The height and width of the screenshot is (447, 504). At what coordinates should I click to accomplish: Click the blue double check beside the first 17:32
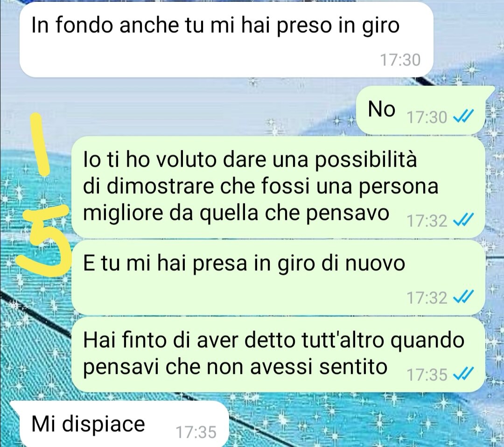tap(463, 220)
